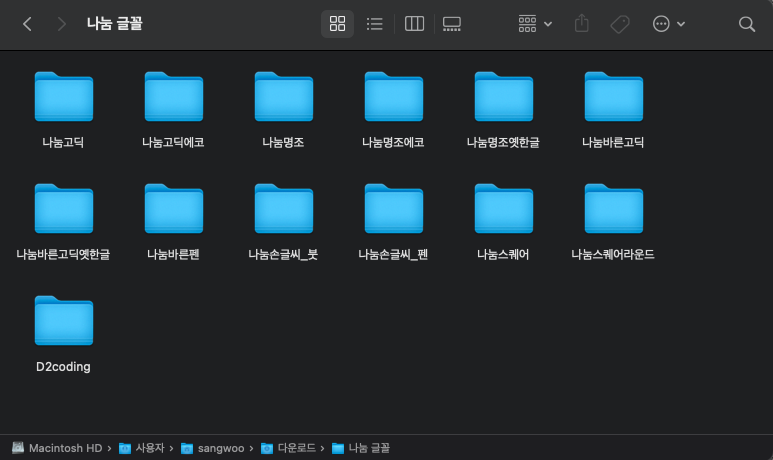Screen dimensions: 773x460
Task: Switch to icon grid view
Action: pyautogui.click(x=337, y=24)
